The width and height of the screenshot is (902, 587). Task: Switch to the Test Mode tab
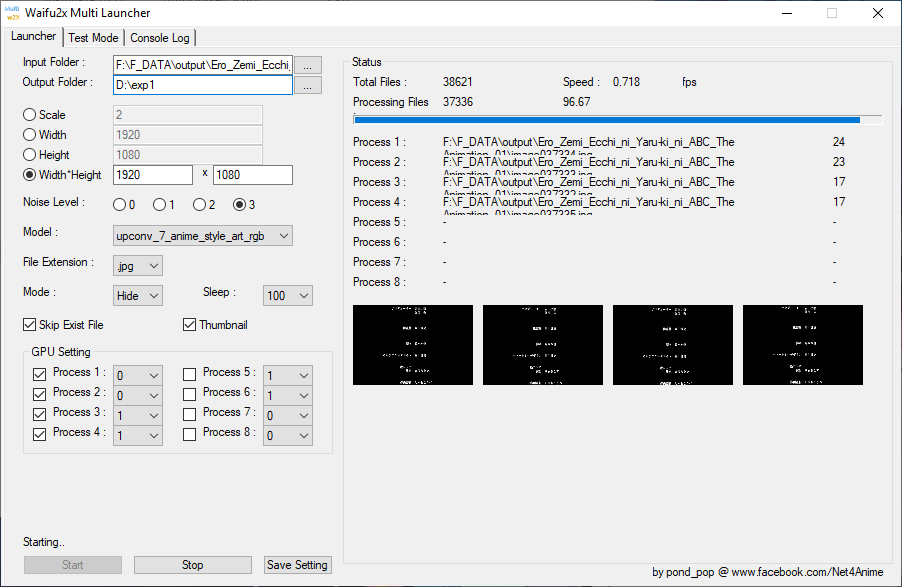(93, 37)
